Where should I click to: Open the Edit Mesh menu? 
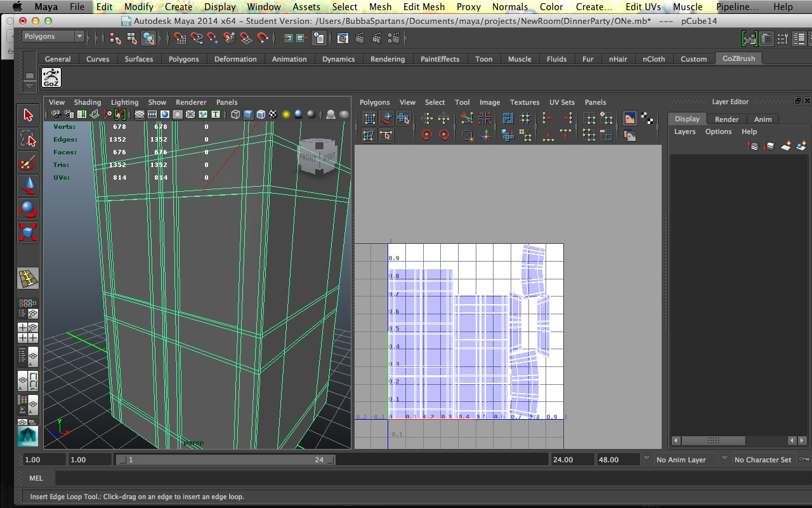point(424,7)
